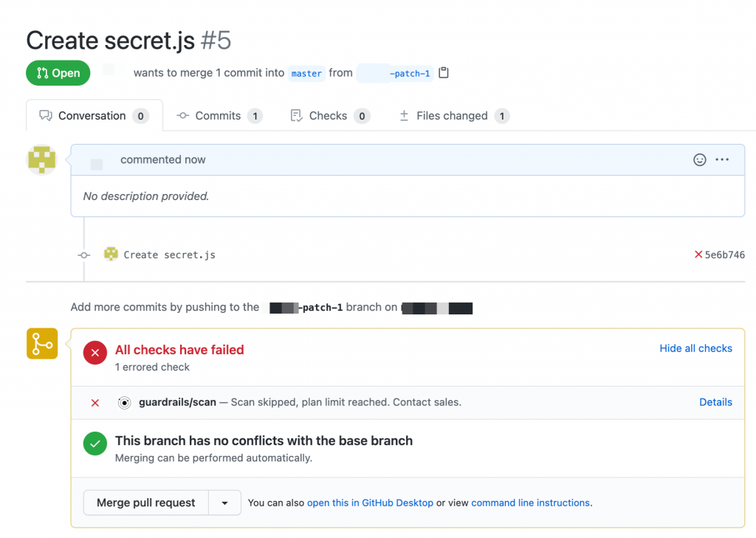Switch to the Files changed tab
Viewport: 756px width, 538px height.
[453, 115]
